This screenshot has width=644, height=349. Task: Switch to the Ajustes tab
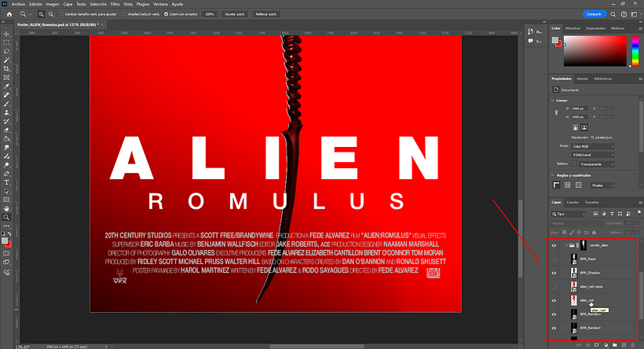tap(583, 79)
